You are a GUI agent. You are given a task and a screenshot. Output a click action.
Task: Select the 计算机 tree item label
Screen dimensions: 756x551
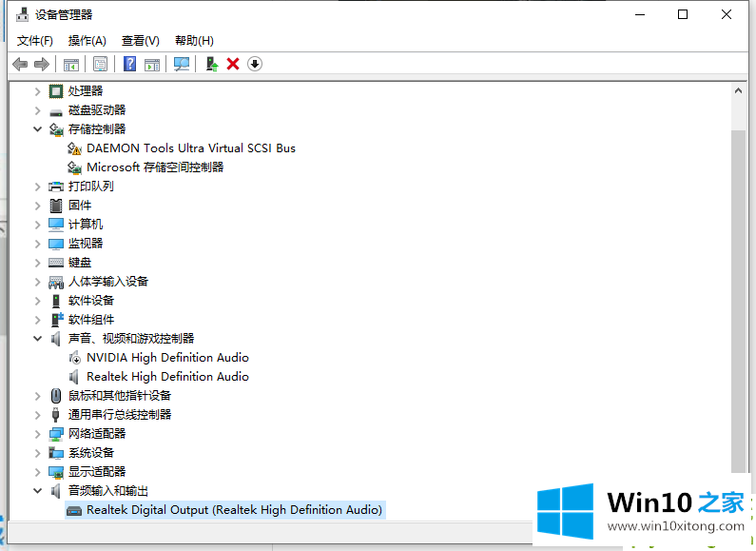(x=86, y=225)
